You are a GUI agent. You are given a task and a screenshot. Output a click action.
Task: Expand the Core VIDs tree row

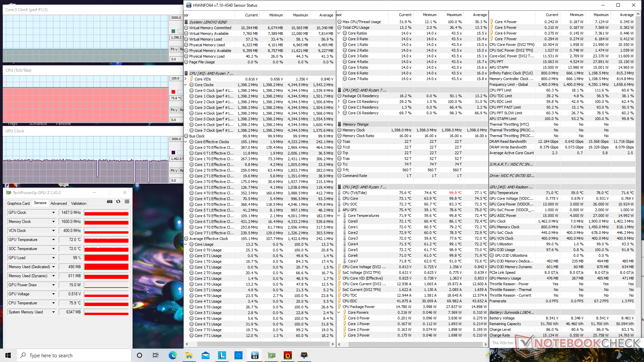186,79
